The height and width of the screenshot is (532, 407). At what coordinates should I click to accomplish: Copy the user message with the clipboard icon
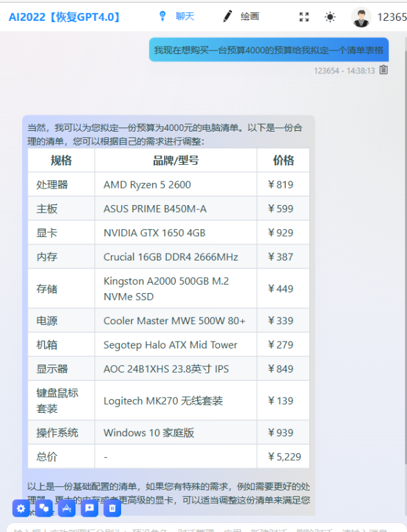(x=383, y=70)
